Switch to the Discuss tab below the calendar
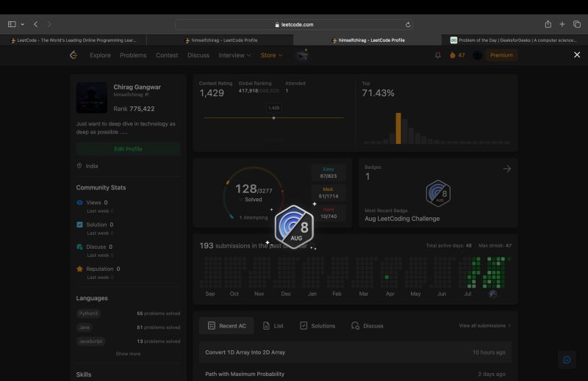Viewport: 588px width, 381px height. pyautogui.click(x=367, y=325)
